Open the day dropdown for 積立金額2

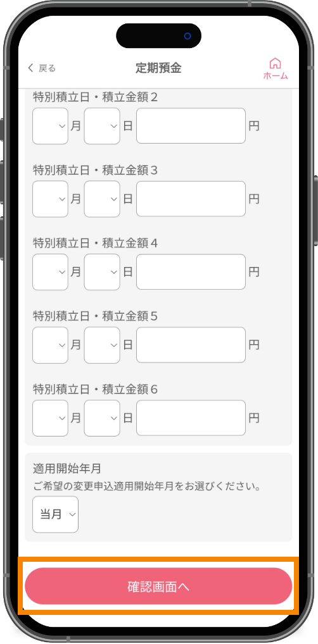click(102, 126)
